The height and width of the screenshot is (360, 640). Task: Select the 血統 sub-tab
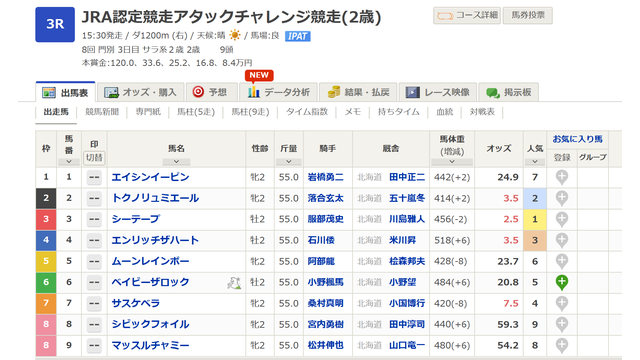[444, 112]
